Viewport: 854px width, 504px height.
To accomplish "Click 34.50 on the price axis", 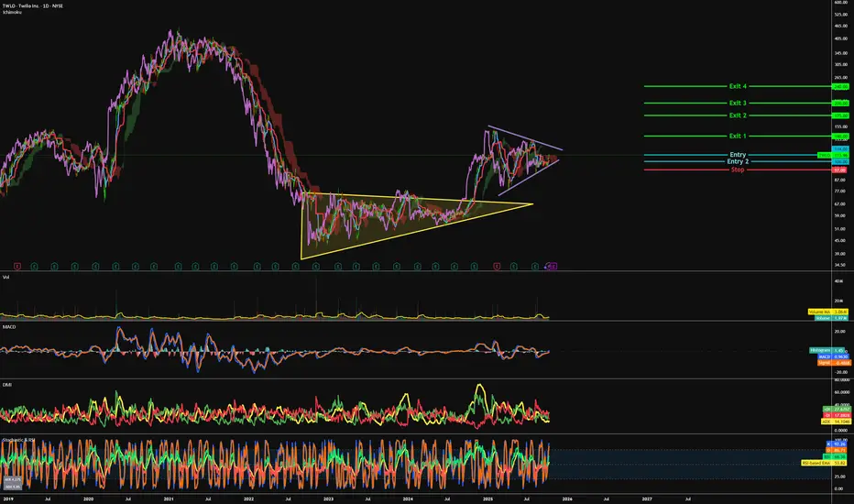I will pos(840,266).
